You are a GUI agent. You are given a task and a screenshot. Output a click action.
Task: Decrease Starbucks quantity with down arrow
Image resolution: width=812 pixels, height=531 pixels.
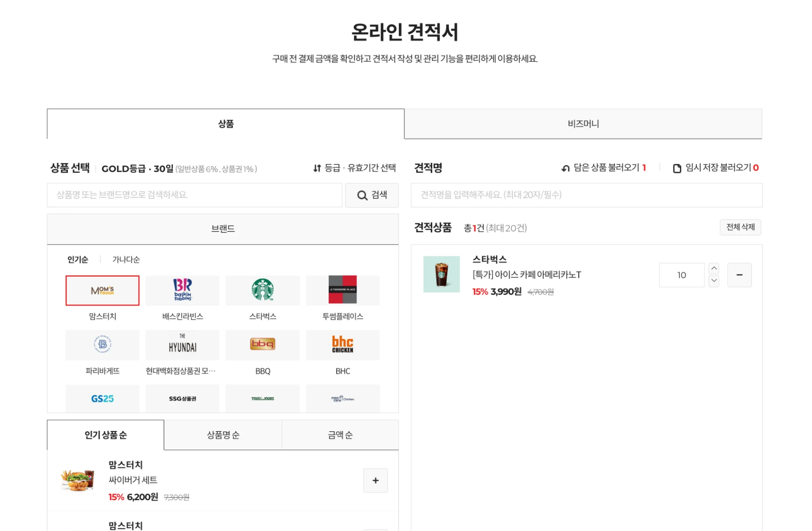[714, 281]
